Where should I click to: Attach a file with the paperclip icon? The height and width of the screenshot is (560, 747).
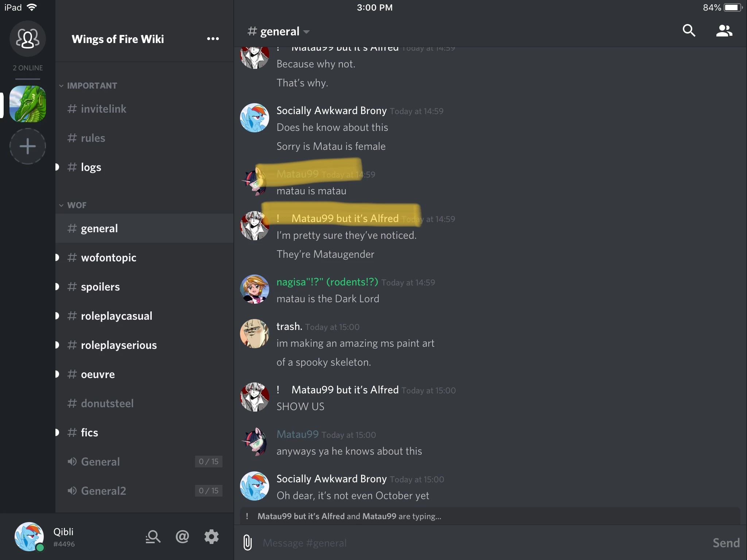247,542
